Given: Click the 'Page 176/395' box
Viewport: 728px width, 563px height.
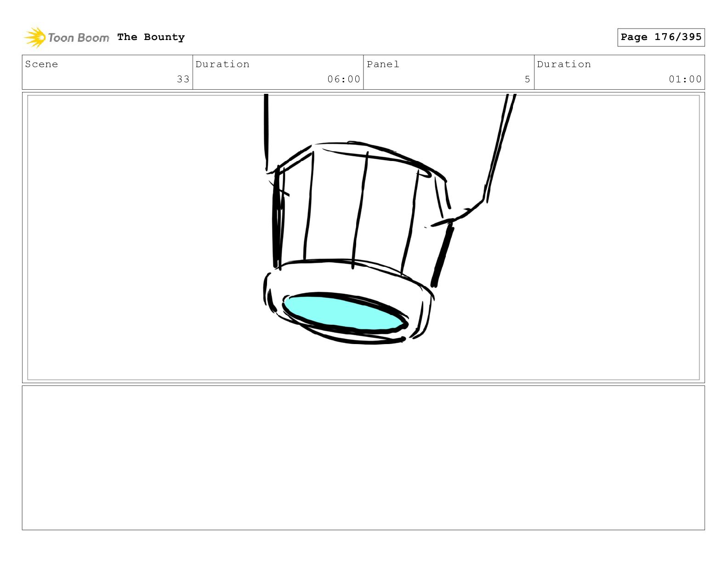Looking at the screenshot, I should [661, 37].
